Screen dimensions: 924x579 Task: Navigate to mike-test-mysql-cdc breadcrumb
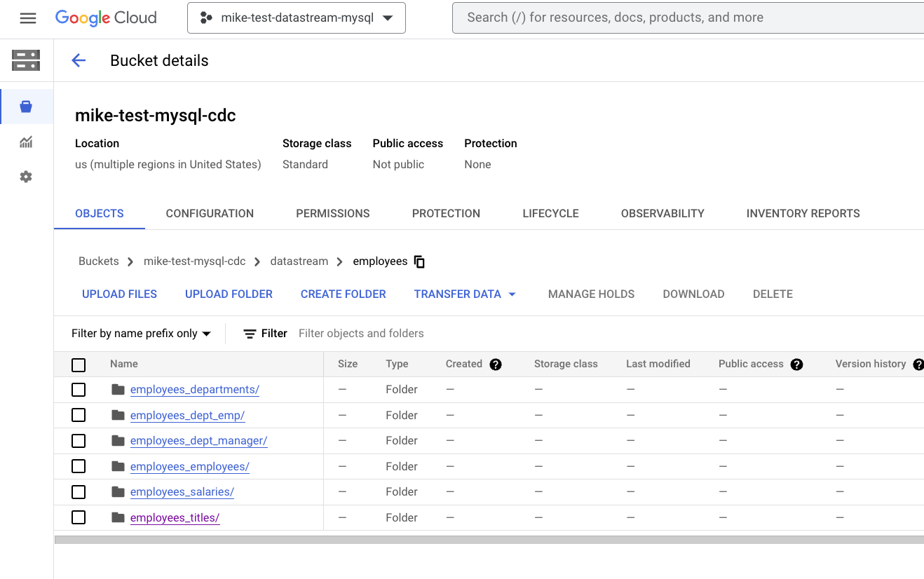pyautogui.click(x=195, y=261)
